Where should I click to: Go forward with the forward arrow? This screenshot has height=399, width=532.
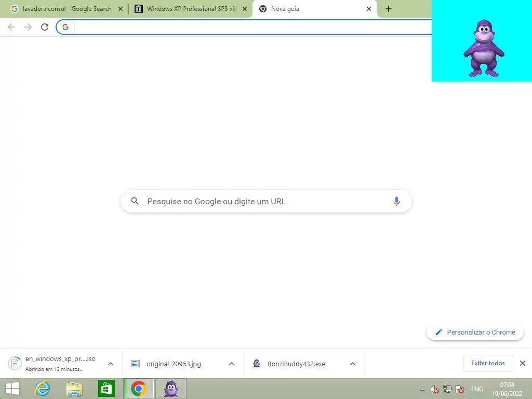[x=28, y=27]
